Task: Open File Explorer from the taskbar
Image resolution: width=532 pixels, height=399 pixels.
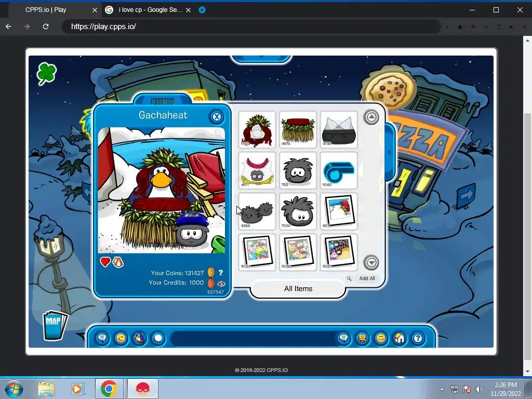Action: coord(46,389)
